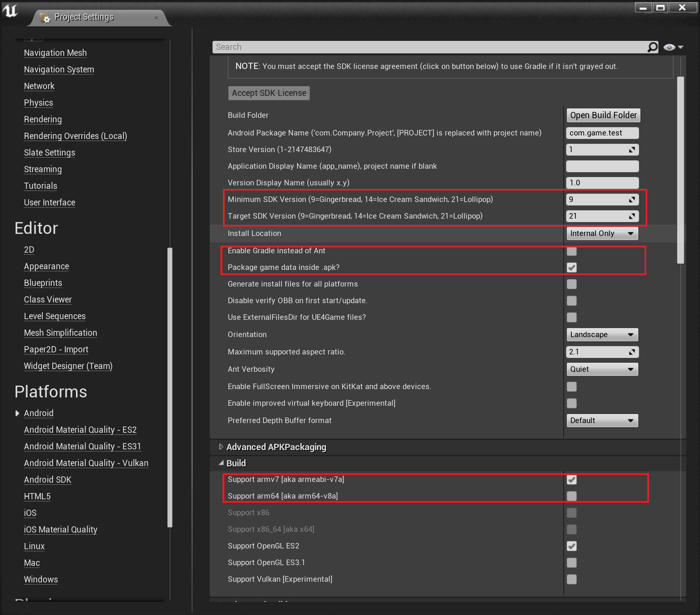Open the Orientation Landscape dropdown
Screen dimensions: 700x615
click(602, 335)
